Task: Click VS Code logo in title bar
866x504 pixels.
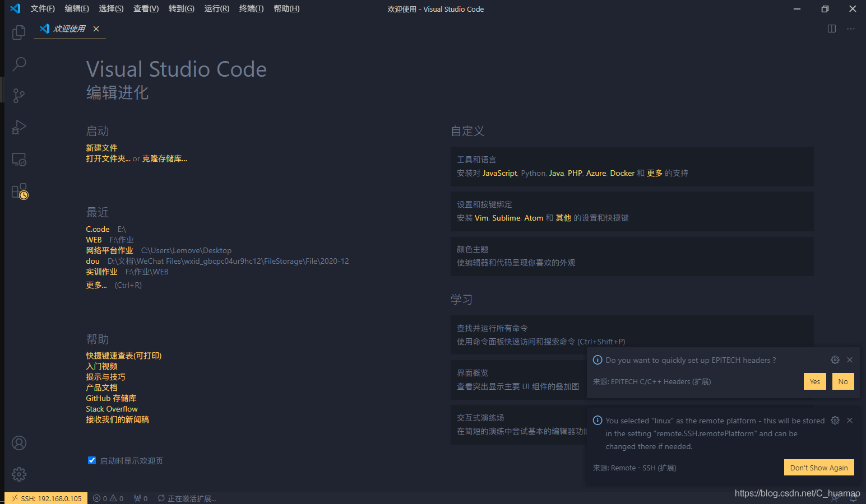Action: [x=15, y=8]
